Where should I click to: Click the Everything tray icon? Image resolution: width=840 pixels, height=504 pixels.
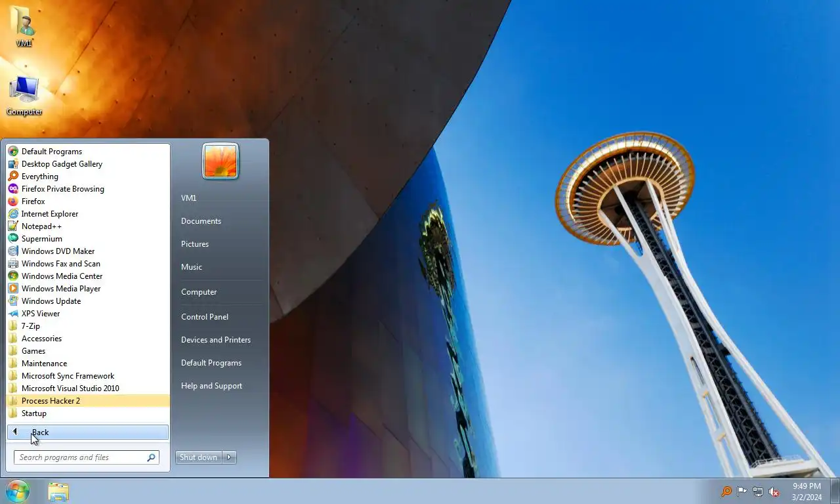[x=726, y=491]
